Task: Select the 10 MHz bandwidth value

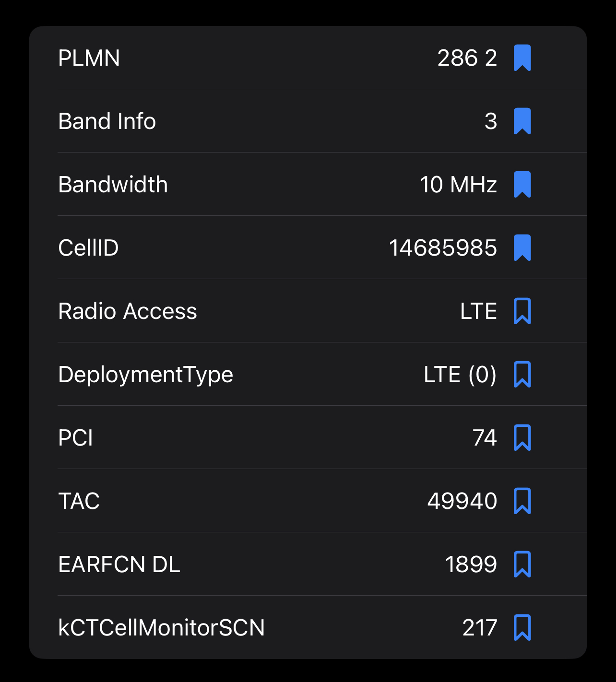Action: tap(458, 185)
